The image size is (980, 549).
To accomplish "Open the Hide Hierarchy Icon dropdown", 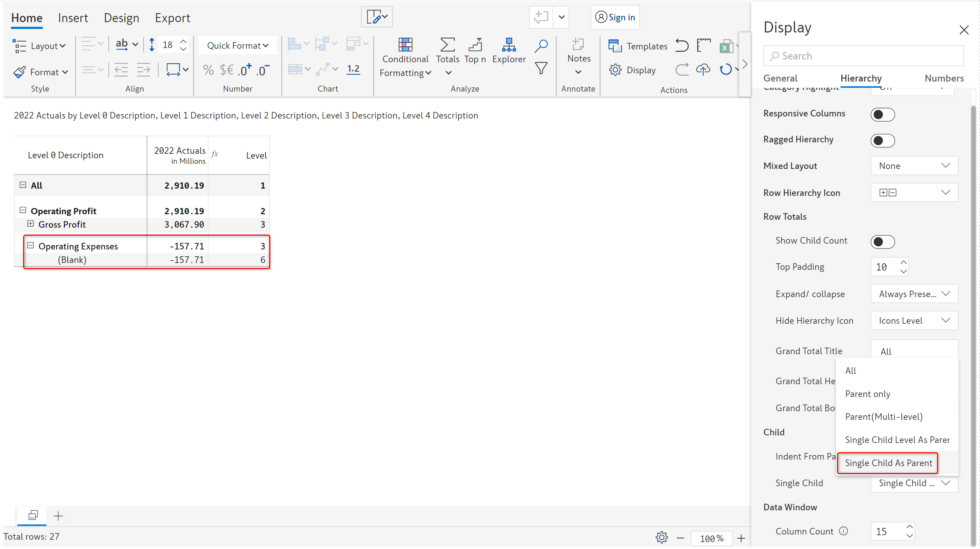I will [914, 320].
